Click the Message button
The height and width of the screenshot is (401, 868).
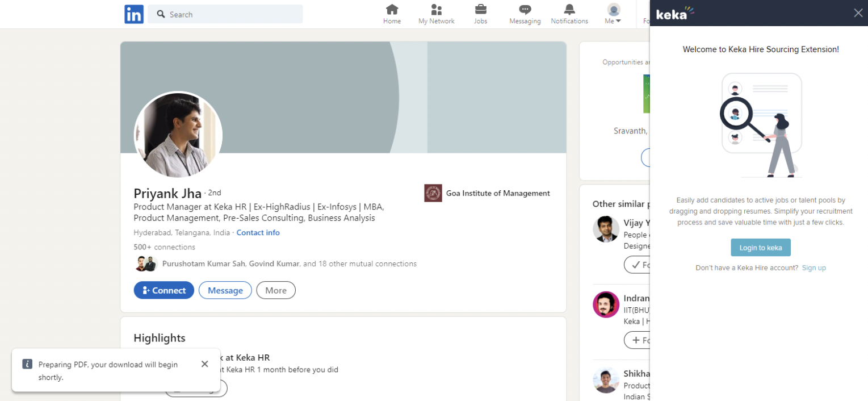tap(225, 290)
